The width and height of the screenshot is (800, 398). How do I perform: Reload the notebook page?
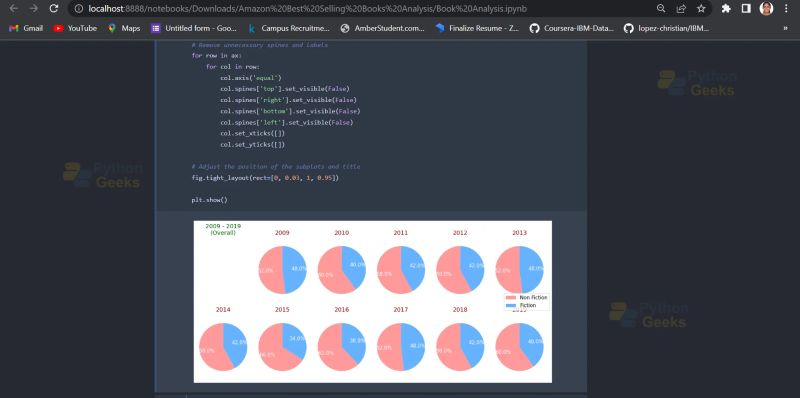54,9
